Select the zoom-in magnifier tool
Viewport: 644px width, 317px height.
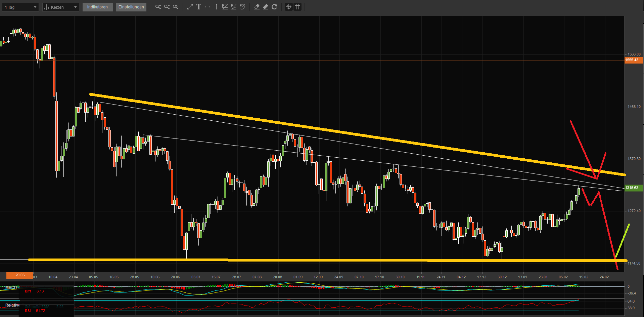[x=158, y=7]
